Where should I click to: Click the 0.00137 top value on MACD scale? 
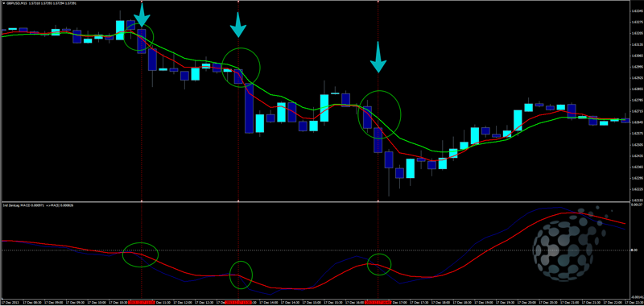(x=638, y=205)
